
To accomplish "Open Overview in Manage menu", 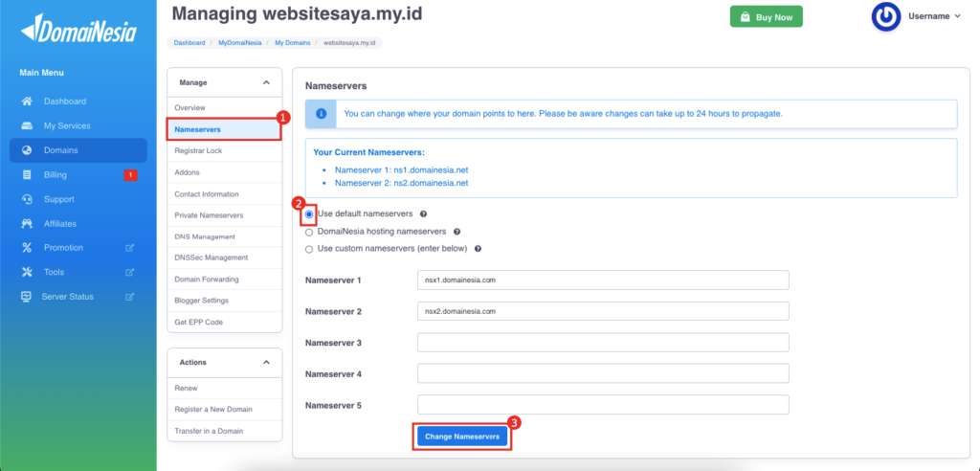I will tap(224, 108).
